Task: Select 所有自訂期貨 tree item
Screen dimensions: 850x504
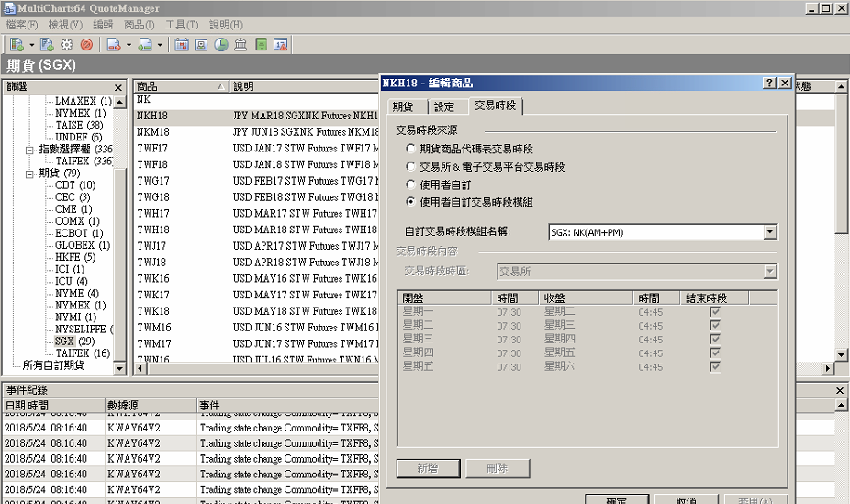Action: [53, 365]
